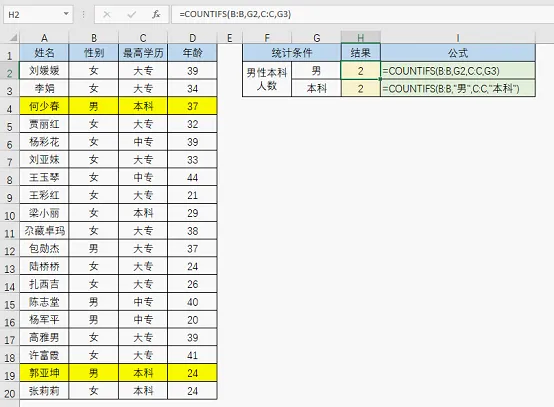Select cell with name 张莉莉
554x407 pixels.
(x=44, y=391)
